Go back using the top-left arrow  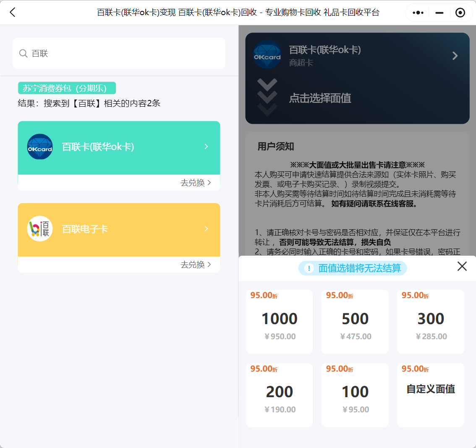coord(13,13)
